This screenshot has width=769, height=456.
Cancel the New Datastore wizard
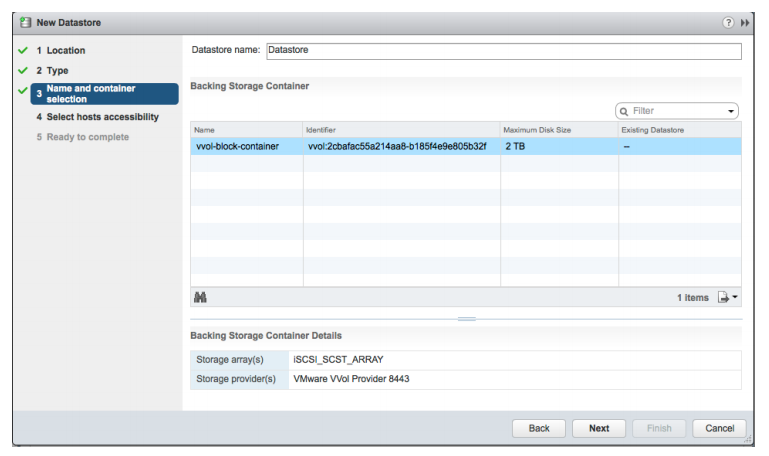[719, 428]
